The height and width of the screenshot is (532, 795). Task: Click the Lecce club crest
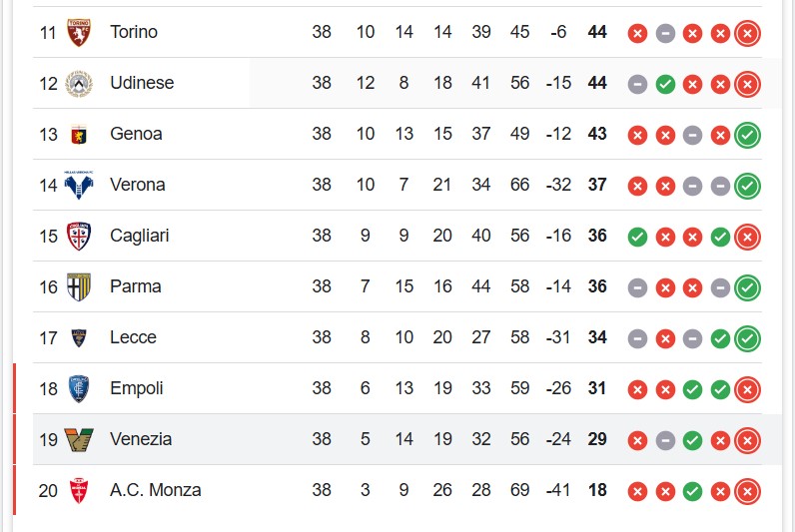[79, 338]
